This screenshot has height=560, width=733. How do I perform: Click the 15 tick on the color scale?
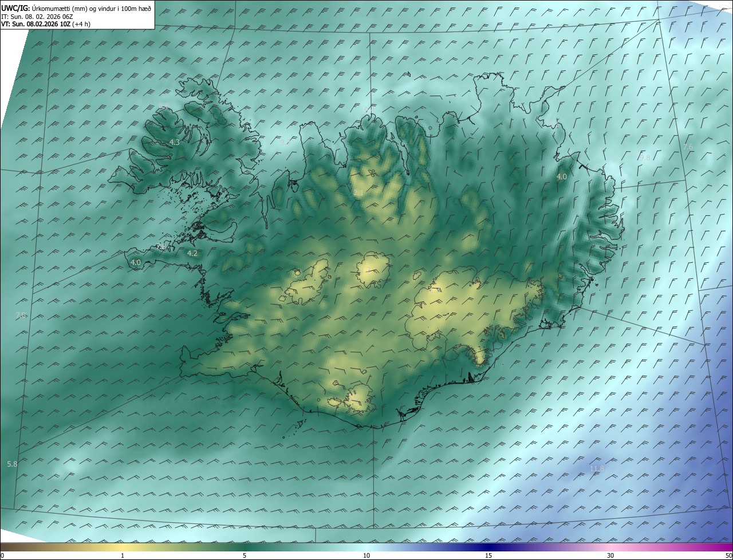[x=488, y=555]
